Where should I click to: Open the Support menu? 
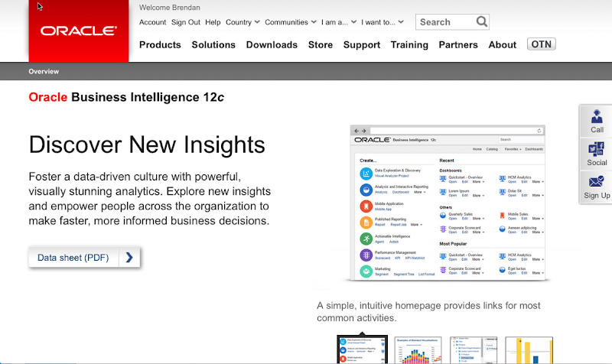click(362, 45)
